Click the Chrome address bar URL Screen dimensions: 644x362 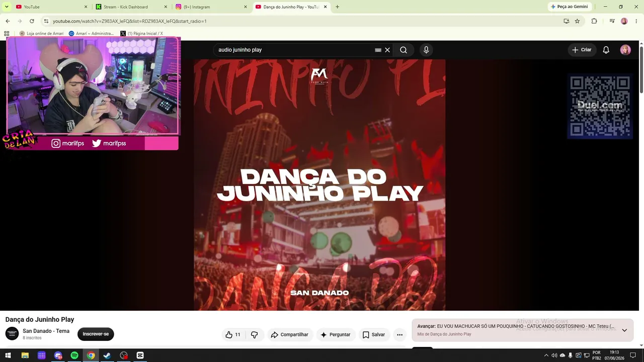coord(130,21)
